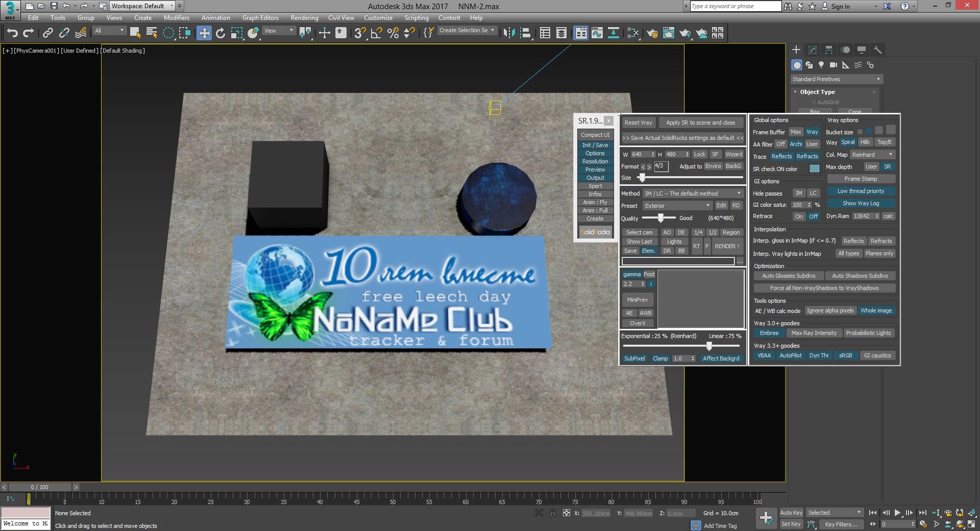Open the Standard Primitives dropdown
980x531 pixels.
[836, 79]
